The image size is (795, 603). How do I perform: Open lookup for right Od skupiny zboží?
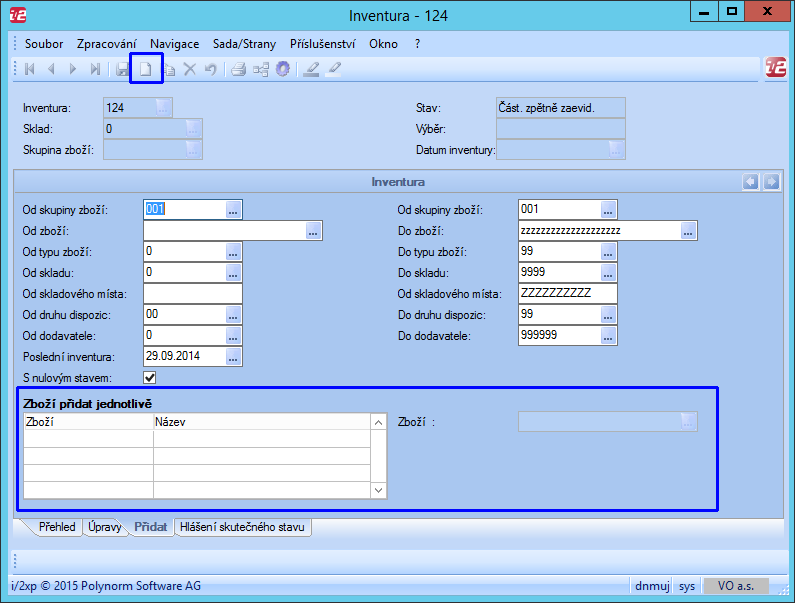[608, 209]
